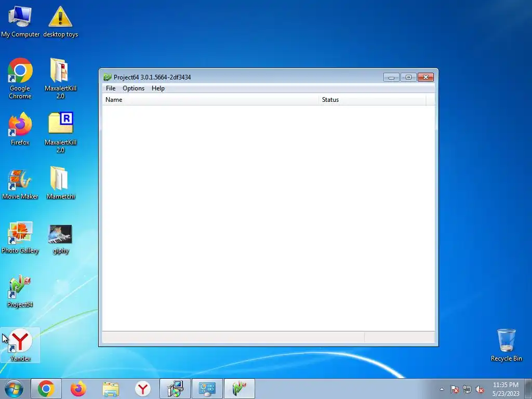Image resolution: width=532 pixels, height=399 pixels.
Task: Click the muted volume tray icon
Action: 480,389
